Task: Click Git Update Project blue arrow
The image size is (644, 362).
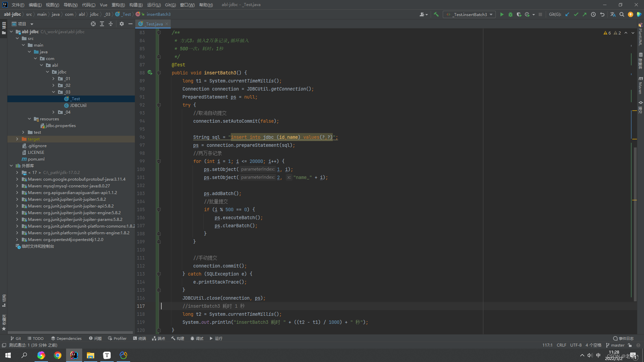Action: click(567, 14)
